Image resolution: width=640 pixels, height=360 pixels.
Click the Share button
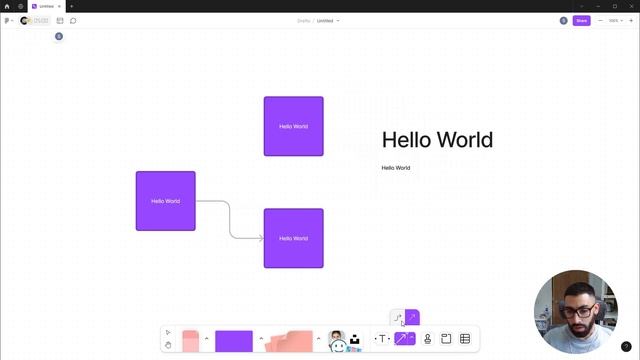582,20
